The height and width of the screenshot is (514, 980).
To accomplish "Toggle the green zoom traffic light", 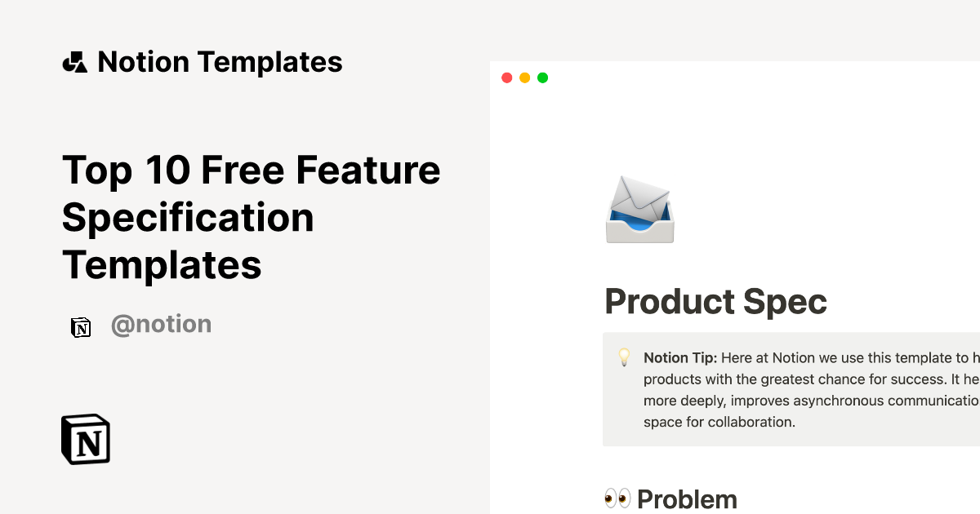I will (x=542, y=78).
